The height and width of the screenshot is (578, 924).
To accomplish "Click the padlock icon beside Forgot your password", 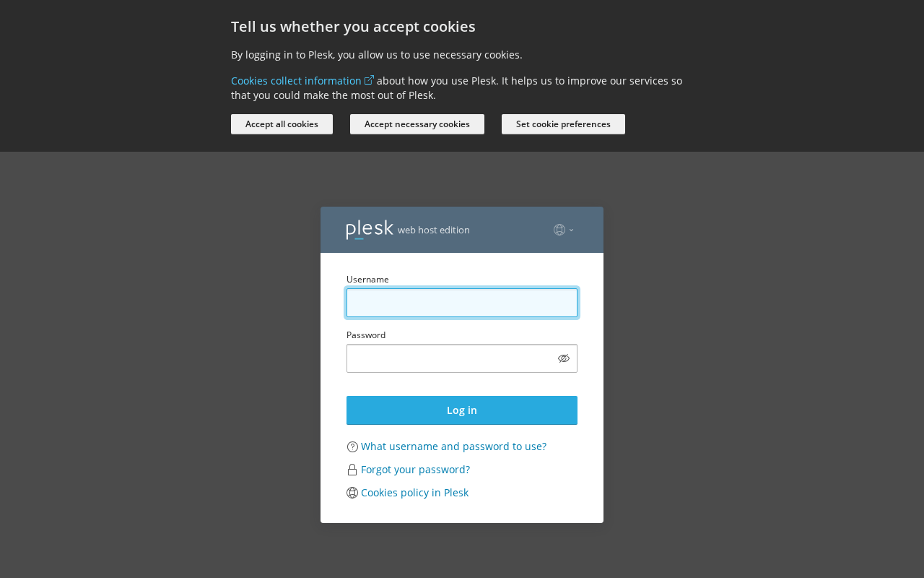I will click(x=352, y=470).
